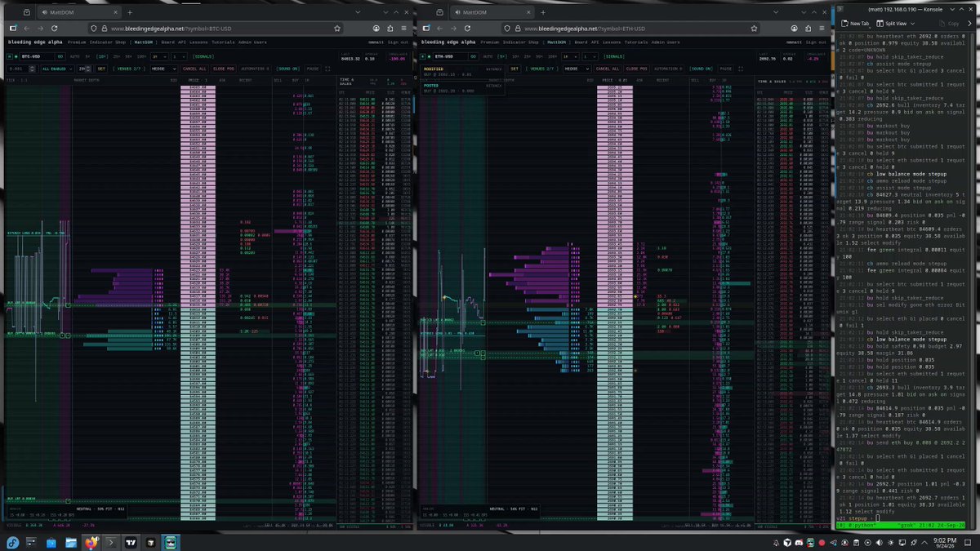Click the BTC-USD symbol input field
Viewport: 980px width, 551px height.
pos(37,56)
